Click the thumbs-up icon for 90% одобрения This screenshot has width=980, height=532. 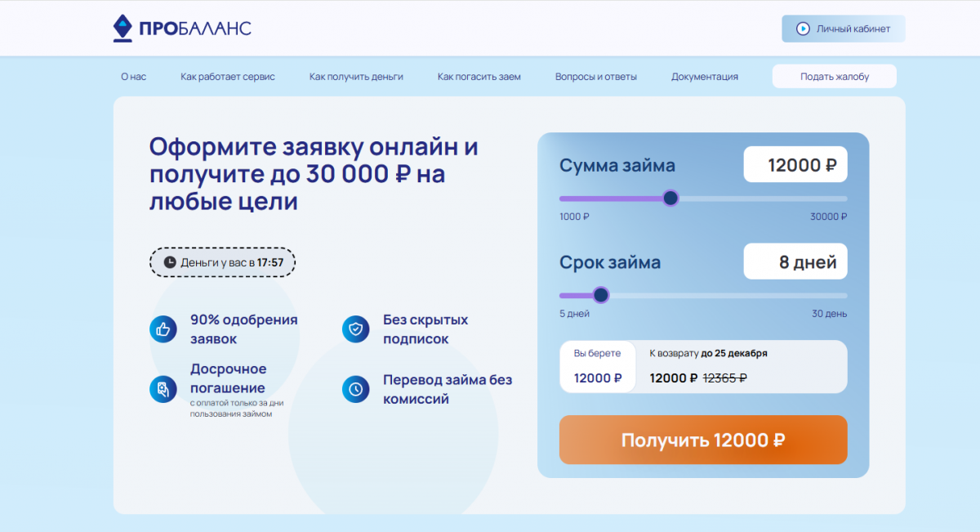(163, 329)
